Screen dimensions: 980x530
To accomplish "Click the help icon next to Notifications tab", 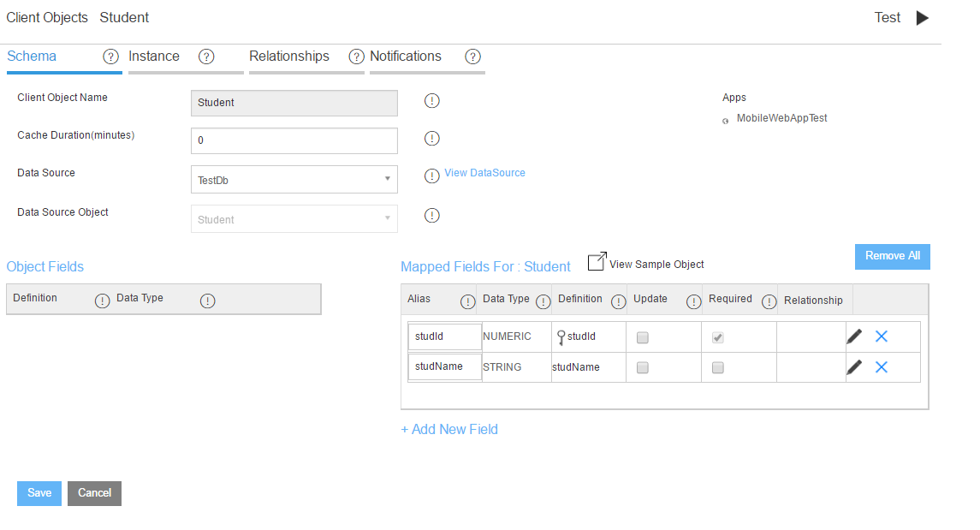I will tap(472, 57).
